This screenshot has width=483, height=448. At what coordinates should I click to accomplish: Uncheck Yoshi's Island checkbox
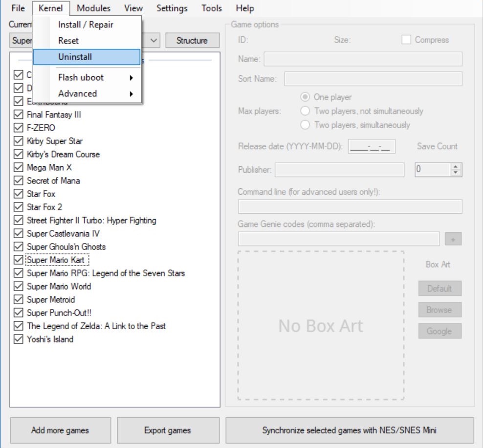[19, 339]
